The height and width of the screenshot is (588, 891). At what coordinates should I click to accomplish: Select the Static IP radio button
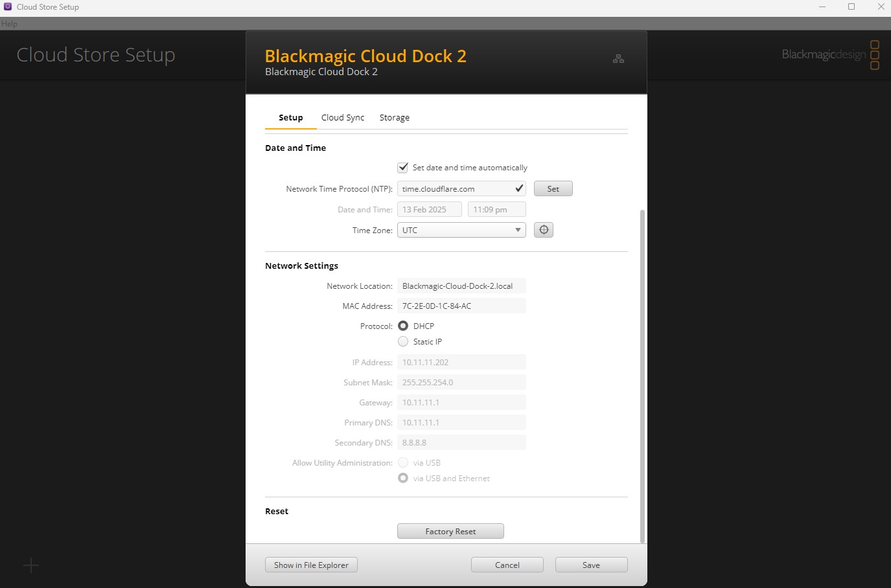point(403,341)
